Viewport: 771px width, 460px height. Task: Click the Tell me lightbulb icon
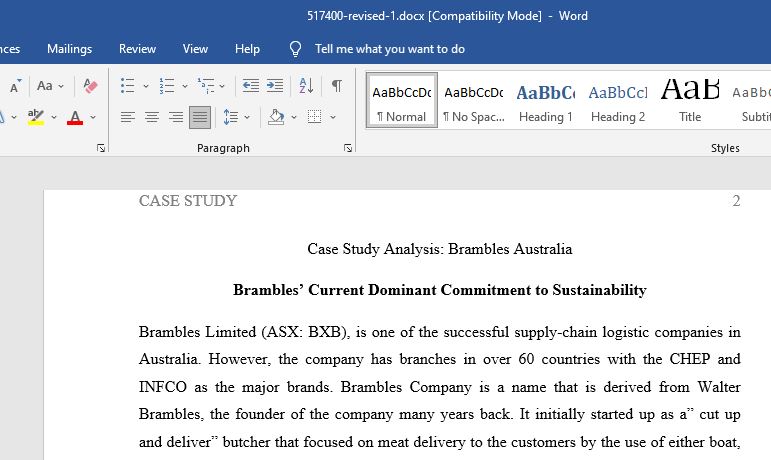pyautogui.click(x=295, y=49)
